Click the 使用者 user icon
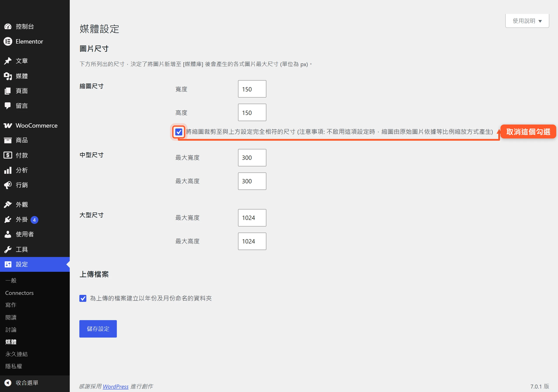This screenshot has height=392, width=558. [8, 234]
